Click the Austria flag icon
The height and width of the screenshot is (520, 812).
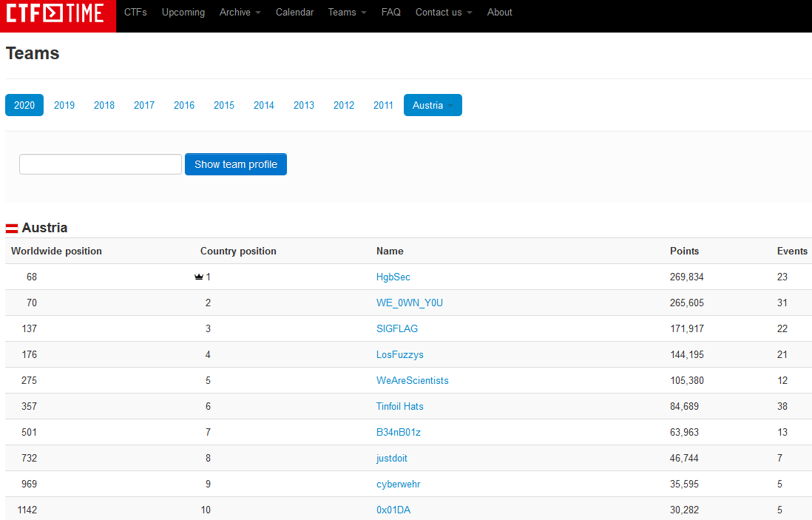[12, 229]
